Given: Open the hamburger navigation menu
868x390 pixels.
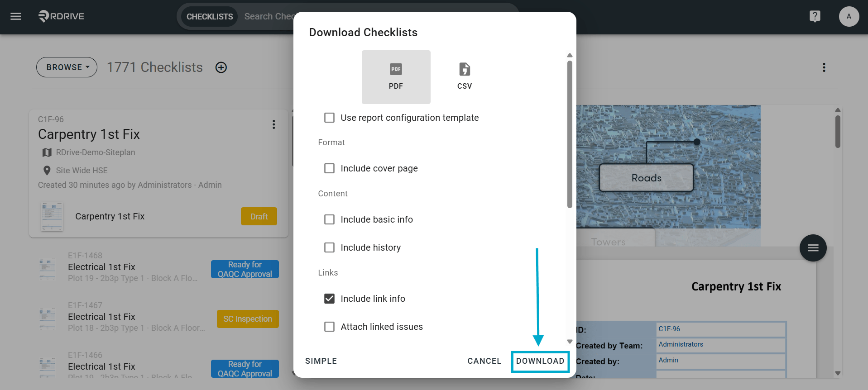Looking at the screenshot, I should click(x=16, y=16).
